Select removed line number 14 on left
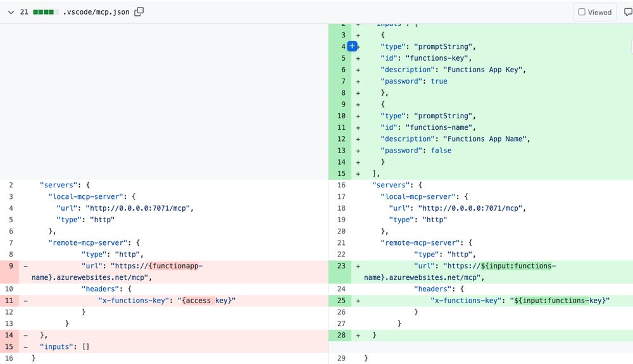Screen dimensions: 633x364 coord(9,336)
